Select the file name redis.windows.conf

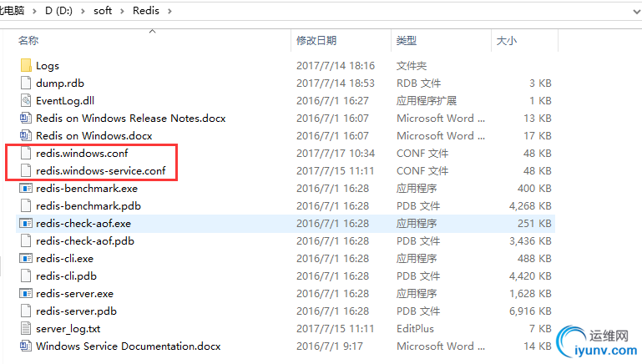(x=82, y=153)
